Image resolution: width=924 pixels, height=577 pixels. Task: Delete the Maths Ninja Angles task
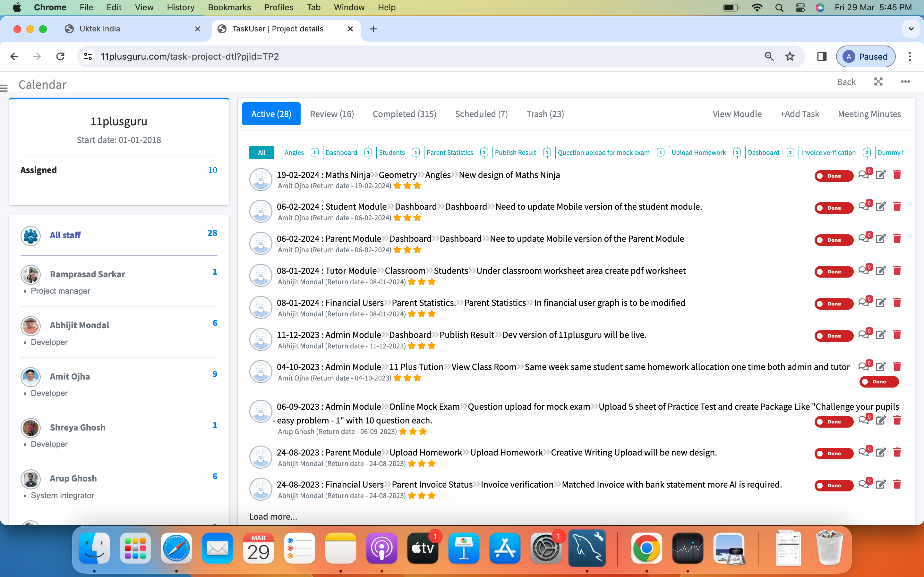point(897,175)
